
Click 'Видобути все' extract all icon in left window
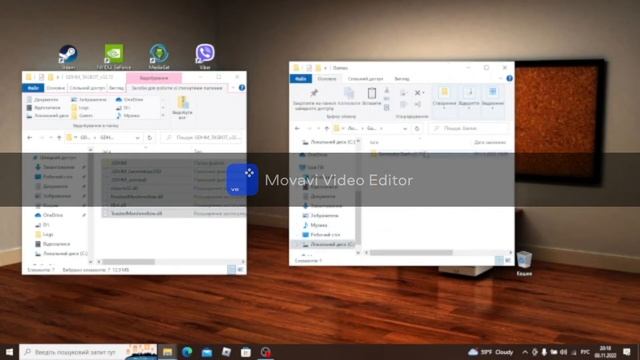(x=182, y=107)
